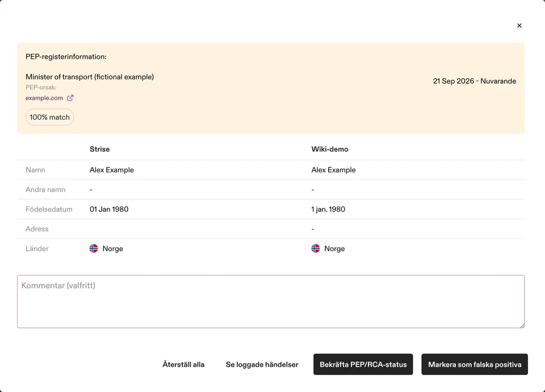
Task: Confirm with Bekräfta PEP/RCA-status
Action: (363, 365)
